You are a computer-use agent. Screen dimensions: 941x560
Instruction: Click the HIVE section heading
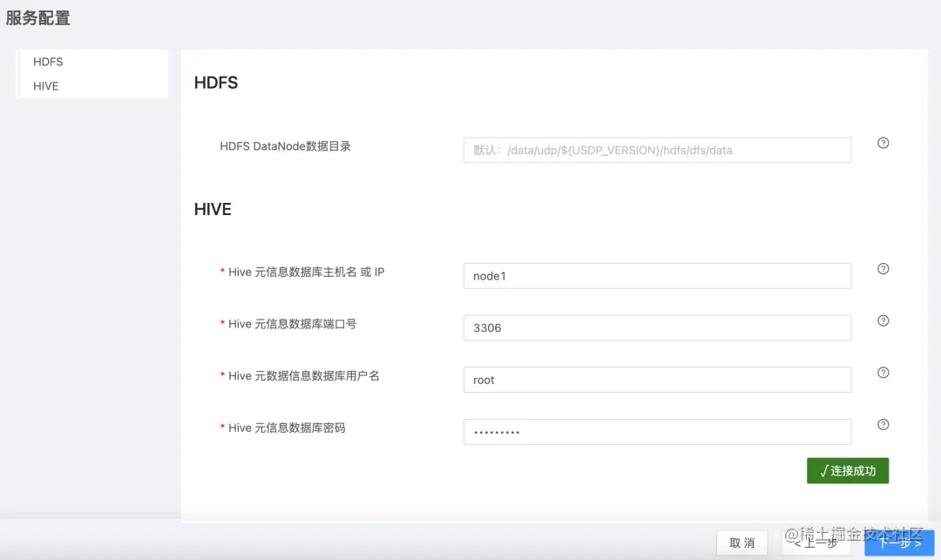[213, 209]
